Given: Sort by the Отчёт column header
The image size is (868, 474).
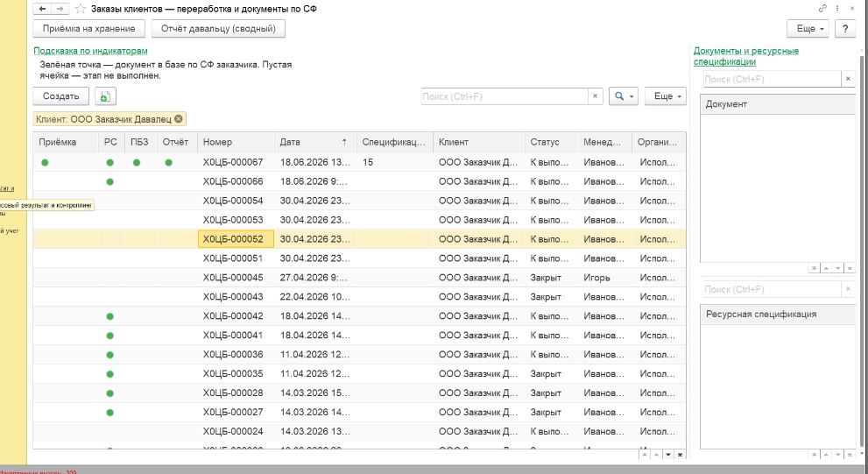Looking at the screenshot, I should click(177, 142).
